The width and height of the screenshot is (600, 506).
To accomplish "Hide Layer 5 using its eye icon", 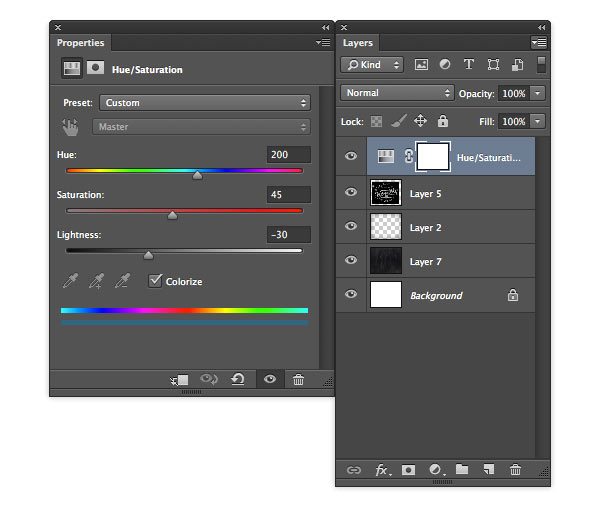I will coord(351,194).
